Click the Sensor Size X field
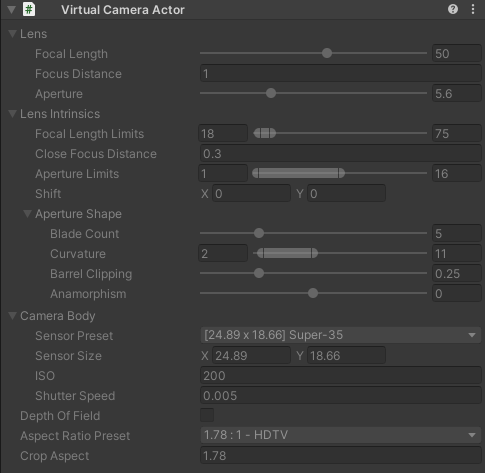 click(x=251, y=356)
